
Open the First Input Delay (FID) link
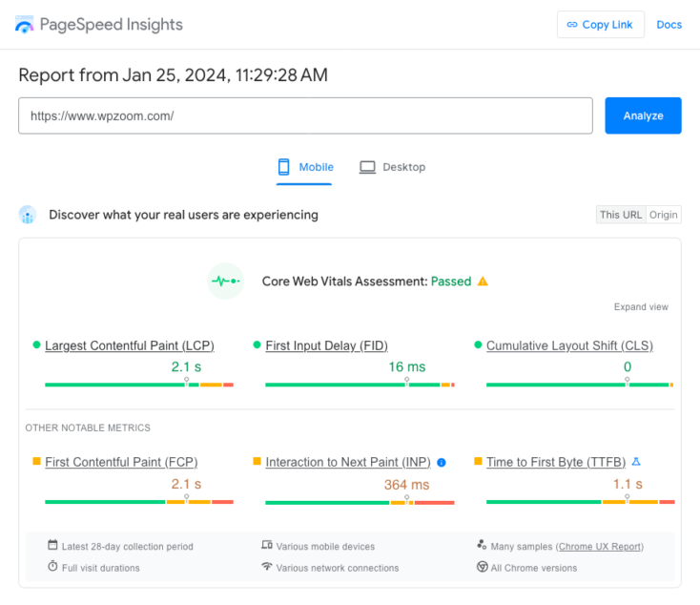(x=326, y=345)
